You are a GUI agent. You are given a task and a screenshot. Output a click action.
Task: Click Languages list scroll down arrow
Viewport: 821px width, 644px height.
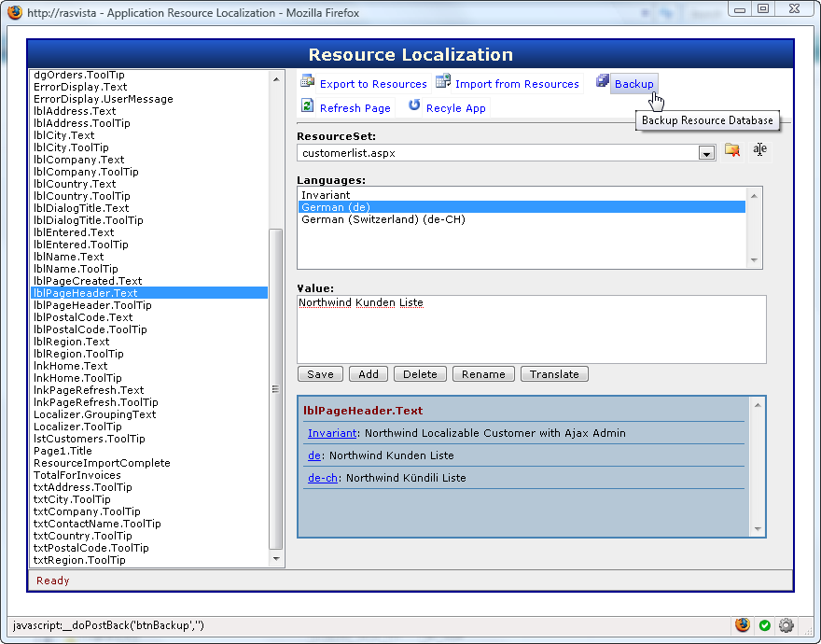(x=754, y=260)
